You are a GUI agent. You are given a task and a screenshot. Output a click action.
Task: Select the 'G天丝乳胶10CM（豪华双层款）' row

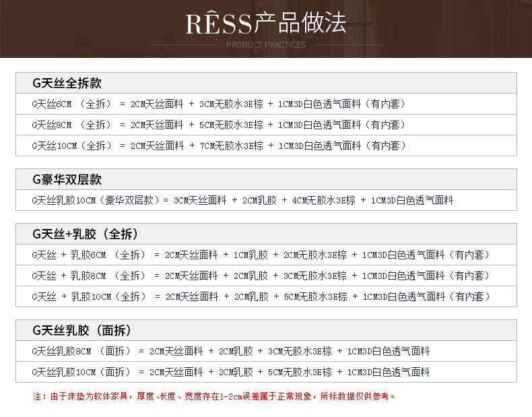click(266, 200)
